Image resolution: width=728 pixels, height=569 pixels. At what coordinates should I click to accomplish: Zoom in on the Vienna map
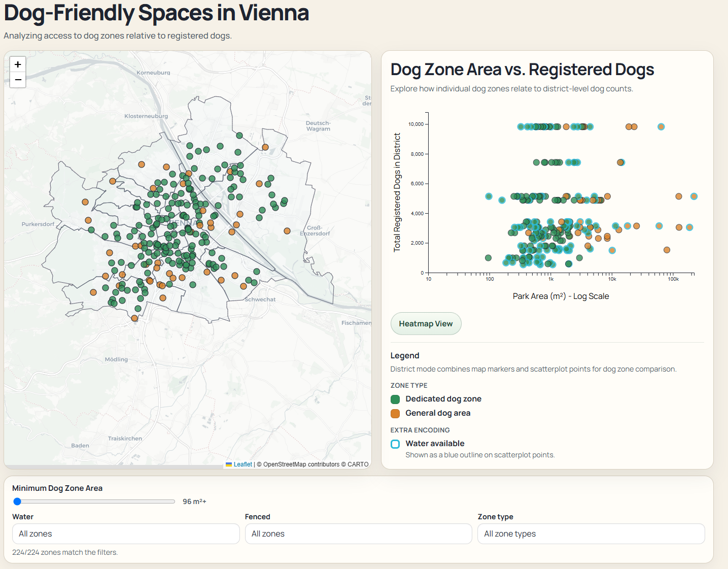[x=18, y=64]
